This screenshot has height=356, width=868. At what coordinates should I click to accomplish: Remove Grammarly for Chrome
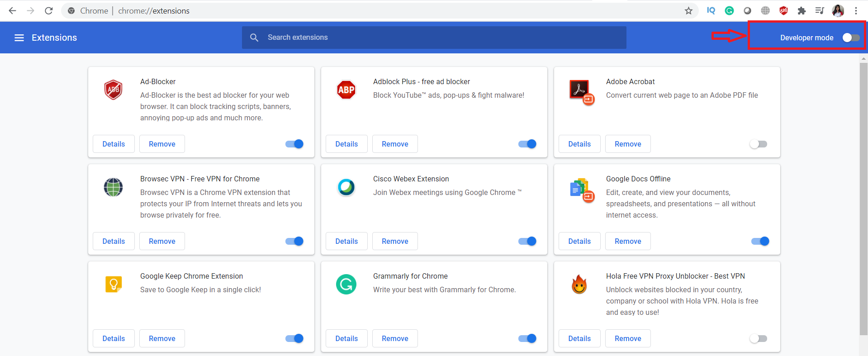(x=395, y=338)
